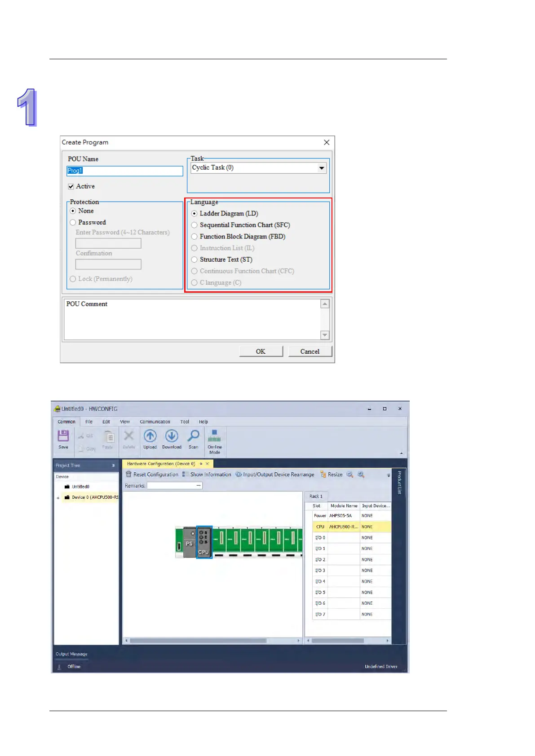Select Password protection option

(73, 222)
